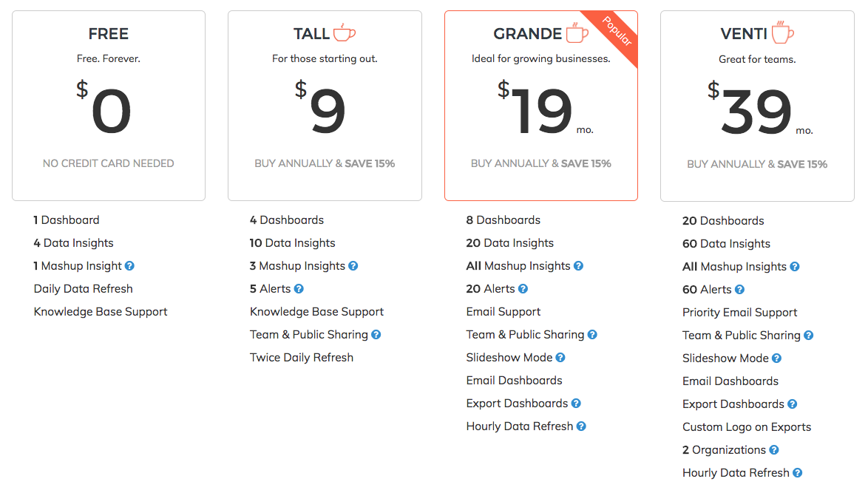
Task: Click help icon beside 20 Alerts
Action: (523, 289)
